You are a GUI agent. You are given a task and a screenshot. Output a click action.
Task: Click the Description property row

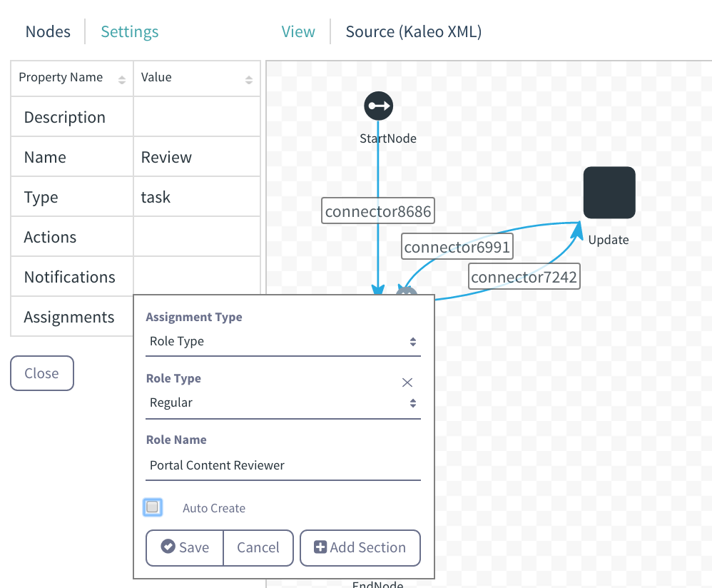[136, 117]
